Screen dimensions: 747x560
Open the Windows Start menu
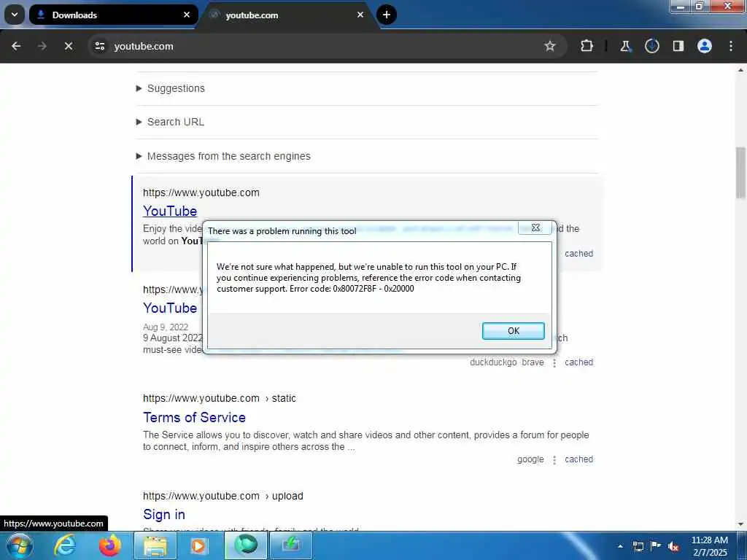point(20,545)
